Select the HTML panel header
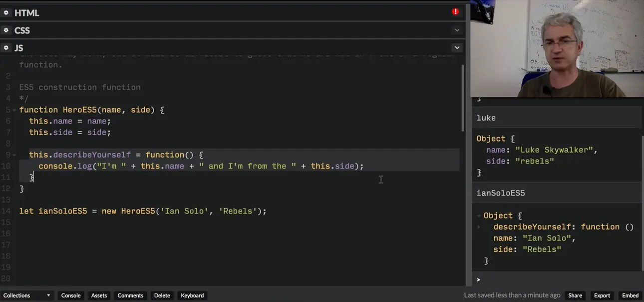The width and height of the screenshot is (644, 302). pos(232,12)
